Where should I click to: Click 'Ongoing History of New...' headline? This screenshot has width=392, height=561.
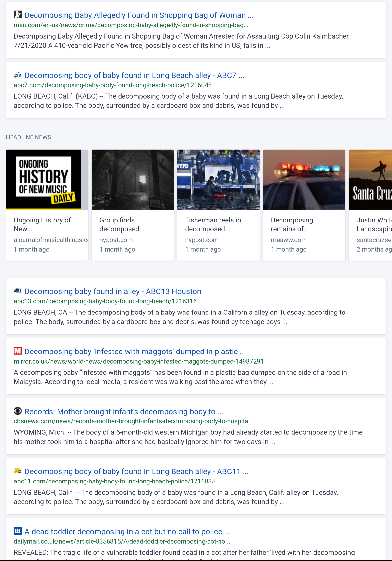[42, 224]
